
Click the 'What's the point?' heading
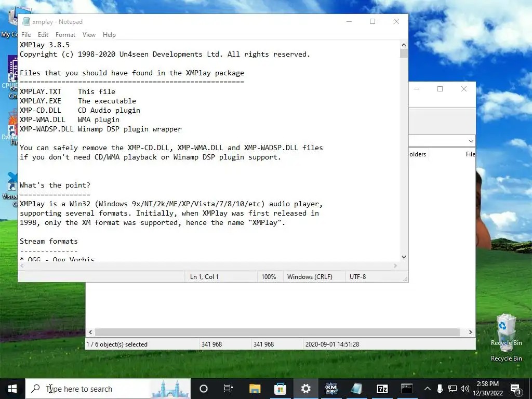(55, 185)
